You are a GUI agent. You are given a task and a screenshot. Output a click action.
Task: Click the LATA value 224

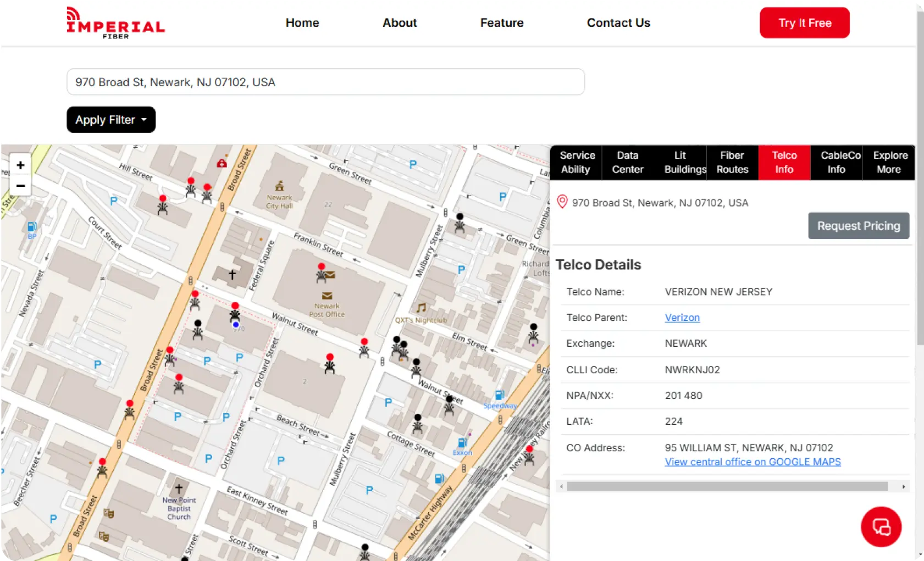point(673,421)
